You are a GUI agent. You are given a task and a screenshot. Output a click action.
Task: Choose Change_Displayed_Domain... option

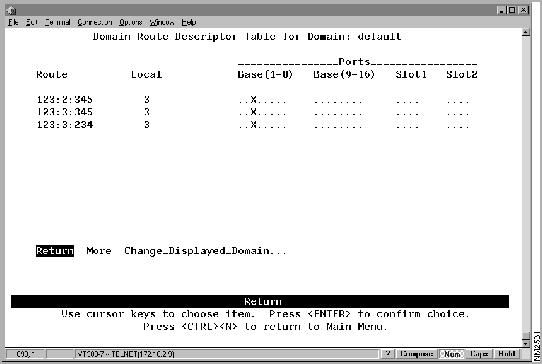[205, 251]
